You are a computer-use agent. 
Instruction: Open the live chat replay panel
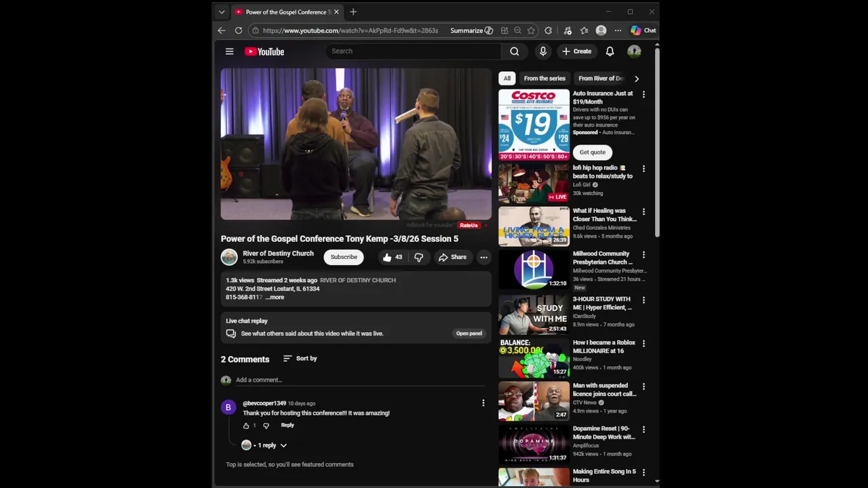point(469,333)
